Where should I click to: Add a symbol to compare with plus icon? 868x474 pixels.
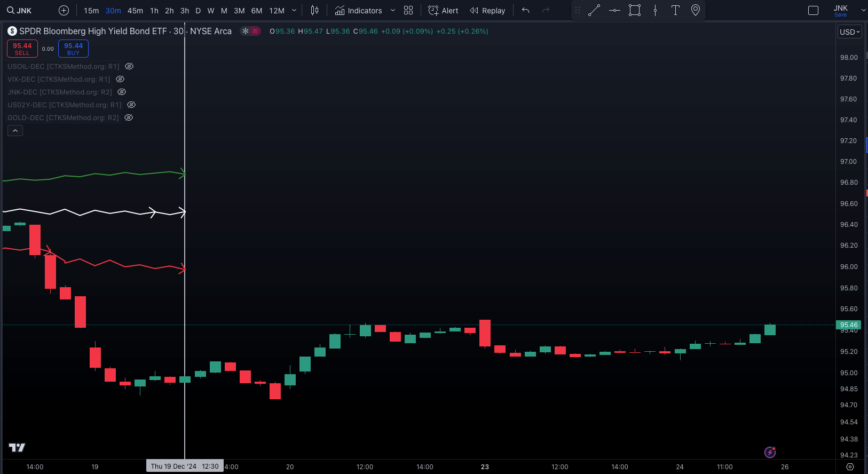(x=64, y=11)
